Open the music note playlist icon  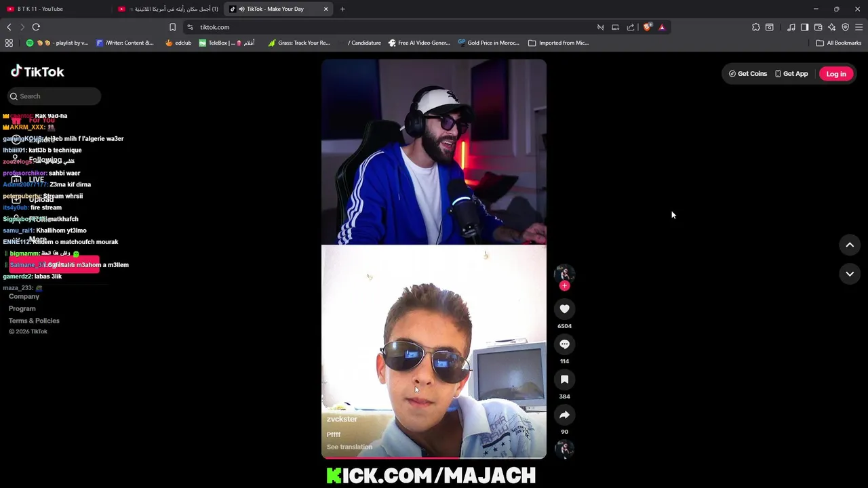coord(791,27)
